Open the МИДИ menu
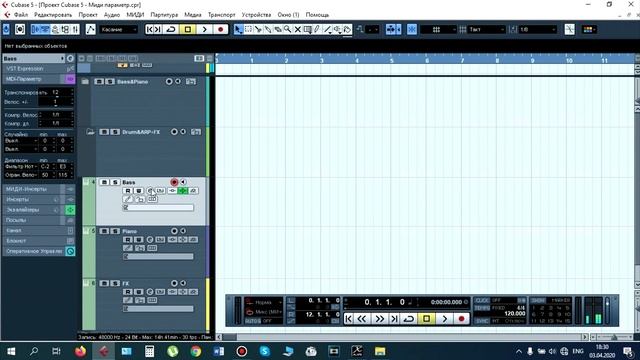 point(135,15)
